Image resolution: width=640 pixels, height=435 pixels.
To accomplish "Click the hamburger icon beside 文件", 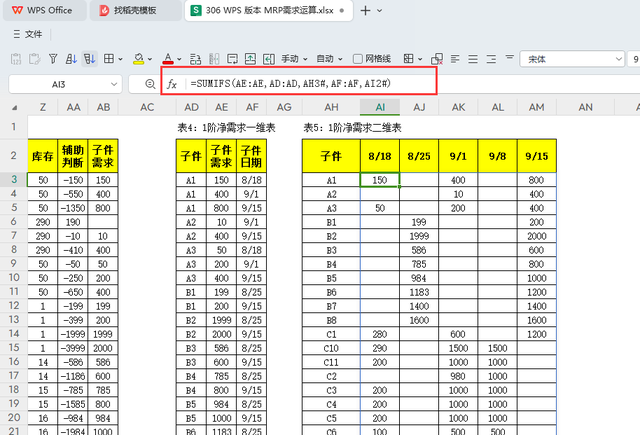I will 17,34.
